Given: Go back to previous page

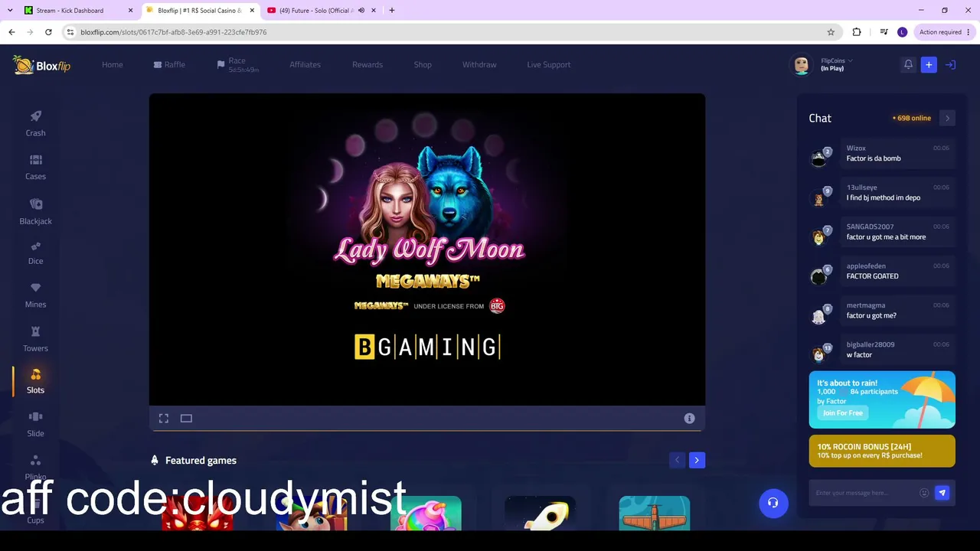Looking at the screenshot, I should click(x=11, y=32).
